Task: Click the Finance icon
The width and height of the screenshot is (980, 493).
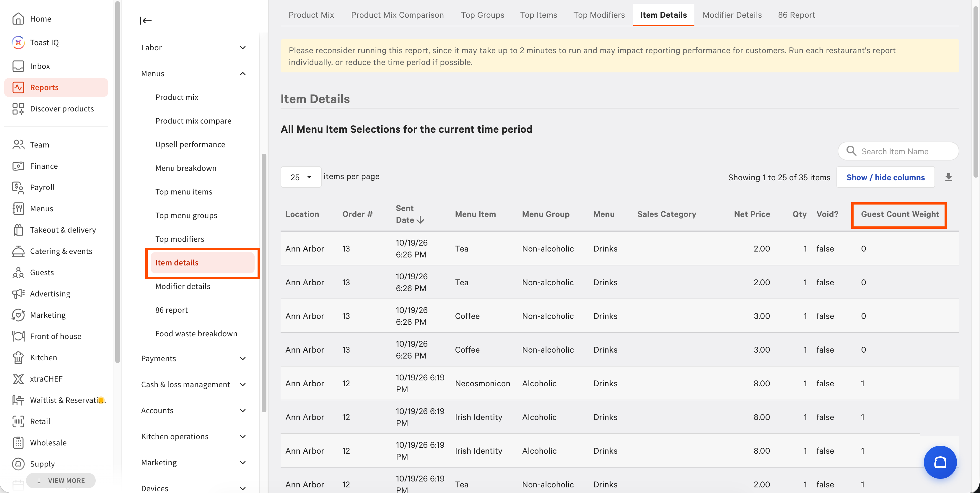Action: click(18, 166)
